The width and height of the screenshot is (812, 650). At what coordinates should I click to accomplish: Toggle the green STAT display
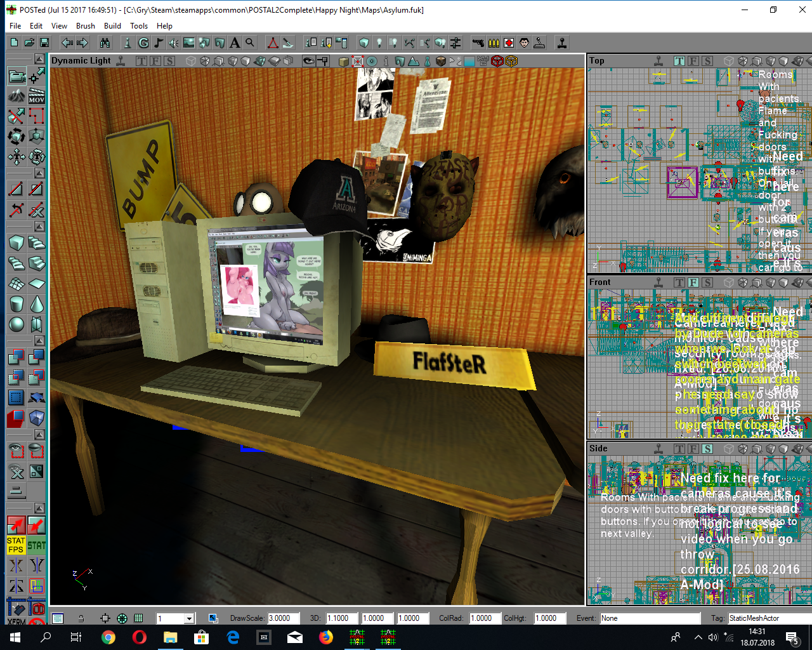(x=37, y=545)
